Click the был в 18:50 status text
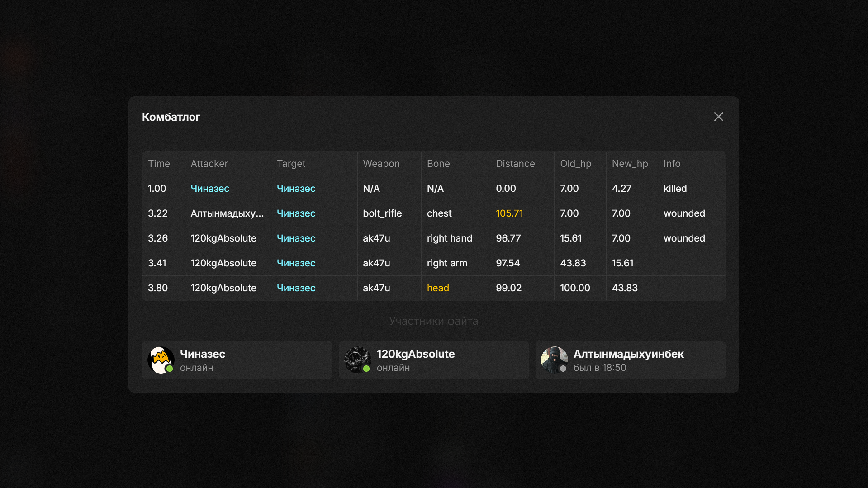Screen dimensions: 868x488 (x=600, y=368)
